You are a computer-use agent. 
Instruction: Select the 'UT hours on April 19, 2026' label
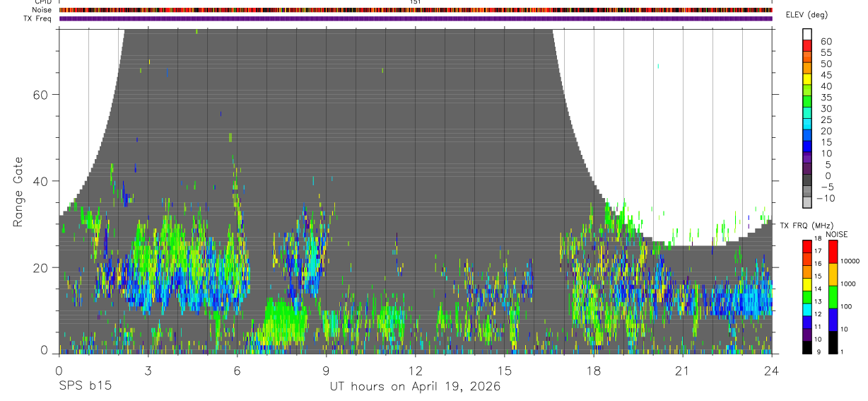tap(415, 386)
